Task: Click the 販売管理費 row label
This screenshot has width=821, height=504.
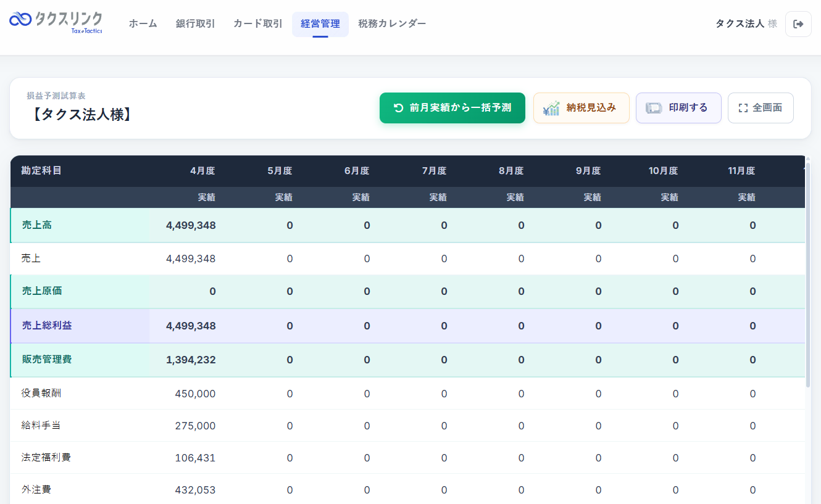Action: point(47,360)
